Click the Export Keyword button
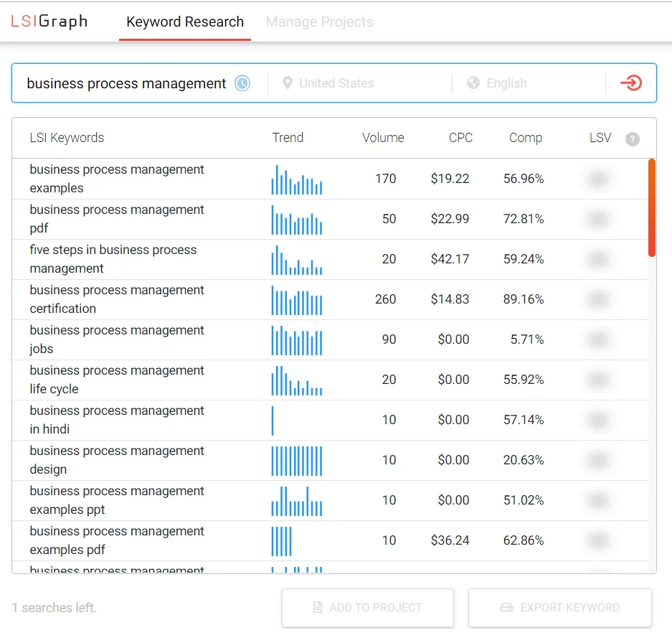This screenshot has height=638, width=672. coord(559,608)
